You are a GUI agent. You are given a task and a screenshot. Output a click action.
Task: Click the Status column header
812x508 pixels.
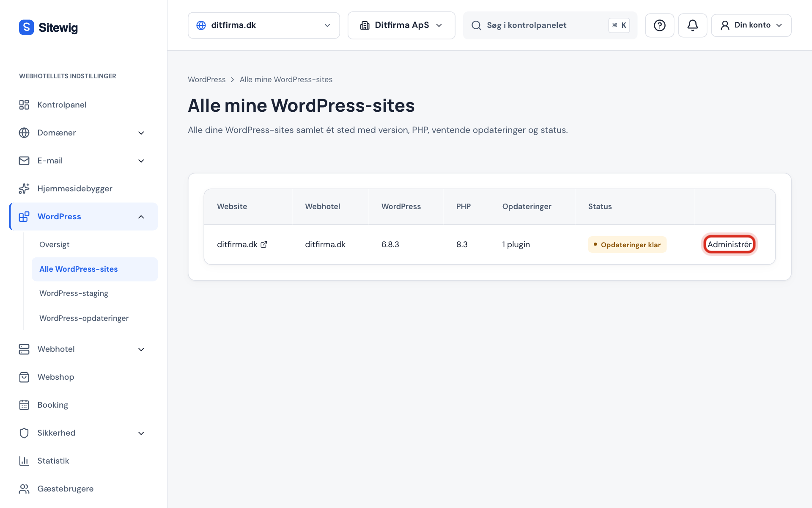tap(600, 206)
